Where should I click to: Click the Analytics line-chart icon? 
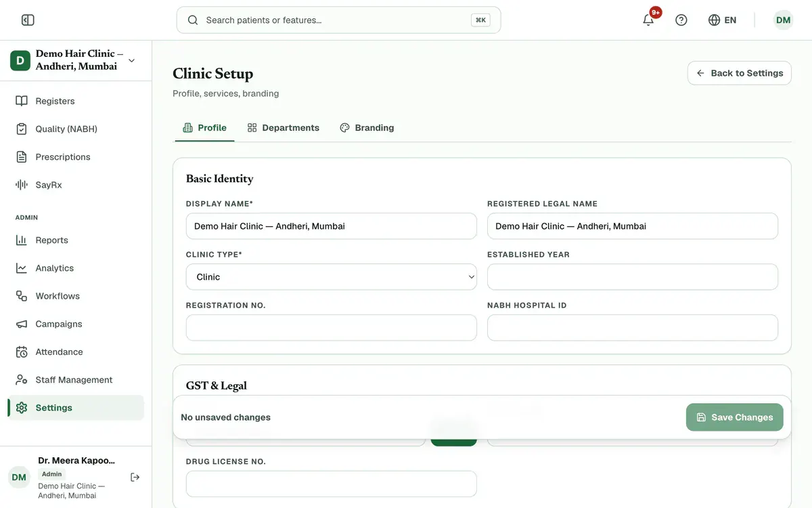[22, 268]
